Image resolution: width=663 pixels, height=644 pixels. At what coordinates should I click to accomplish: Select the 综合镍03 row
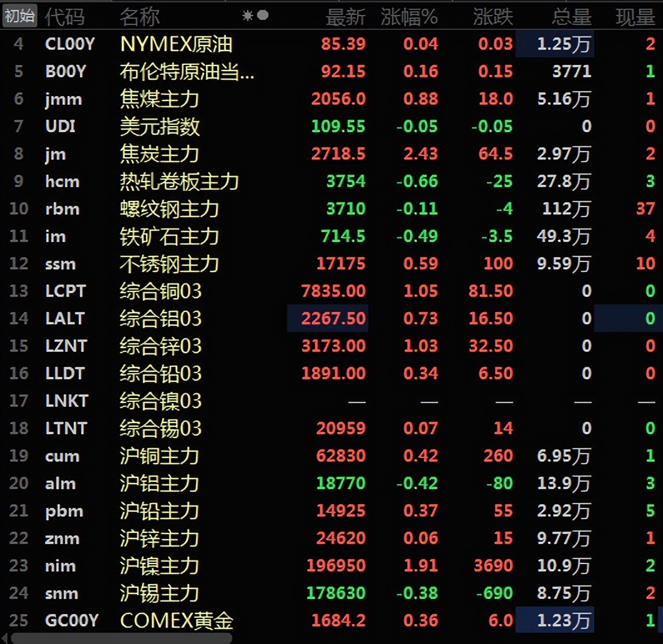[x=331, y=401]
